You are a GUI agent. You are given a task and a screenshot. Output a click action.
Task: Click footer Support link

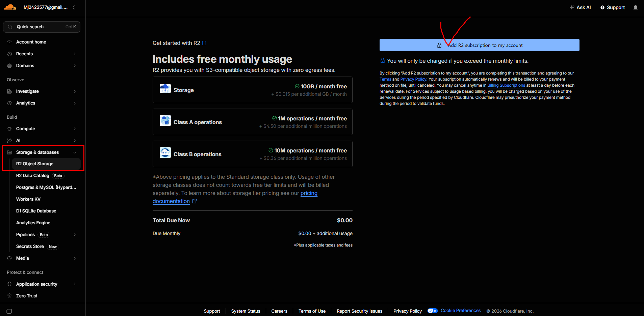(212, 311)
